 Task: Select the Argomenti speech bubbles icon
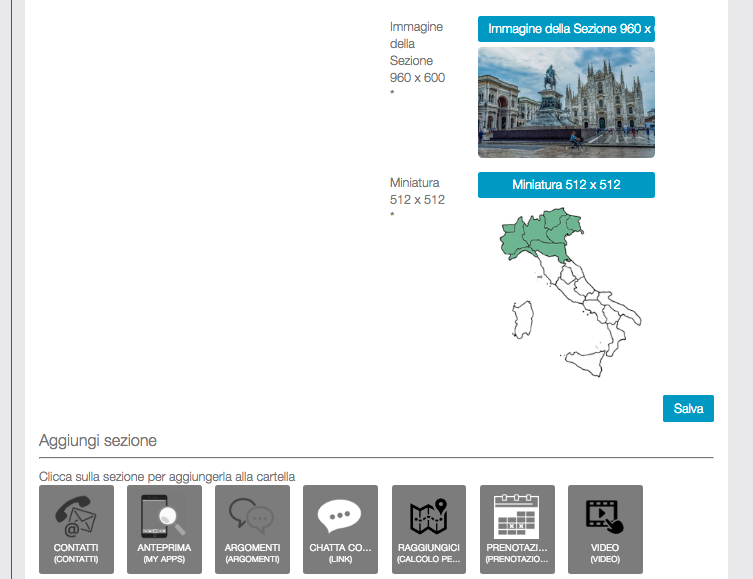[252, 518]
